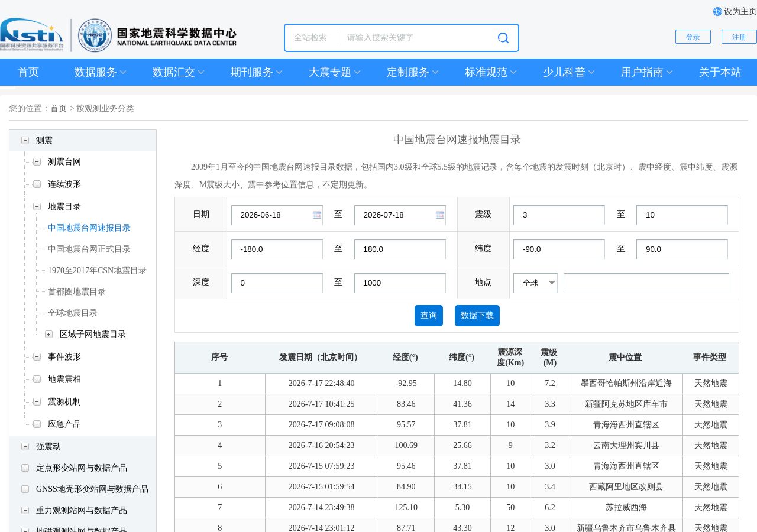
Task: Expand the 震源机制 tree node
Action: (x=37, y=402)
